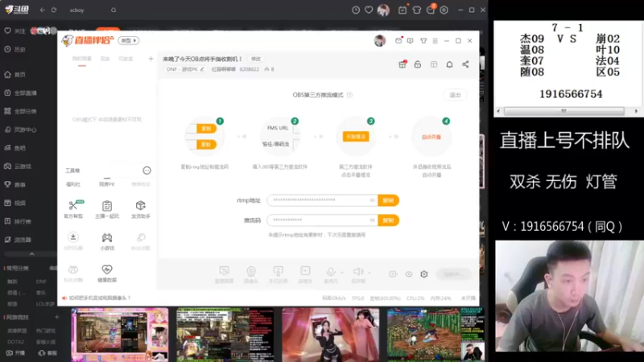644x362 pixels.
Task: Click the notification bell in the stream header
Action: coord(449,64)
